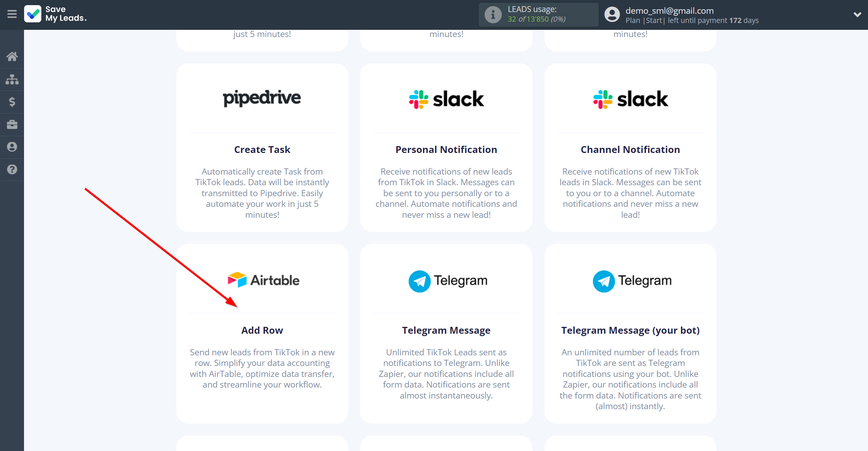
Task: Click the 'LEADS usage:' label
Action: point(532,9)
